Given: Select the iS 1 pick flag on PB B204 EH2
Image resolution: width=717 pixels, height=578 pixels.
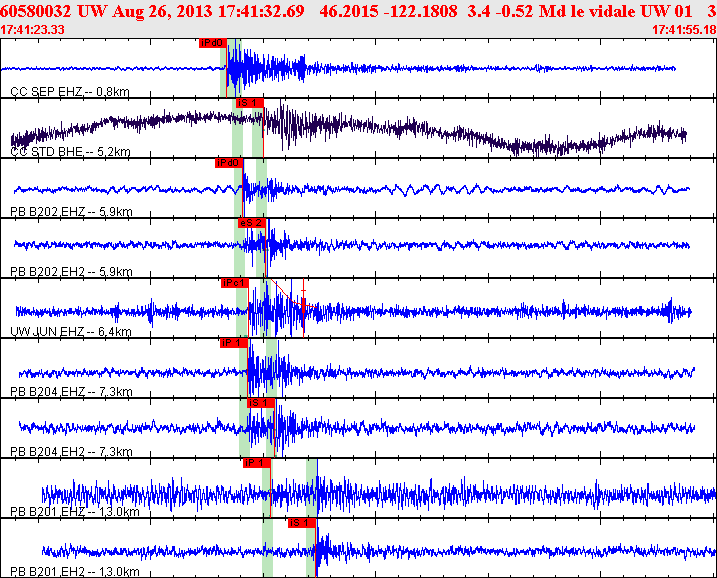Looking at the screenshot, I should pyautogui.click(x=261, y=403).
